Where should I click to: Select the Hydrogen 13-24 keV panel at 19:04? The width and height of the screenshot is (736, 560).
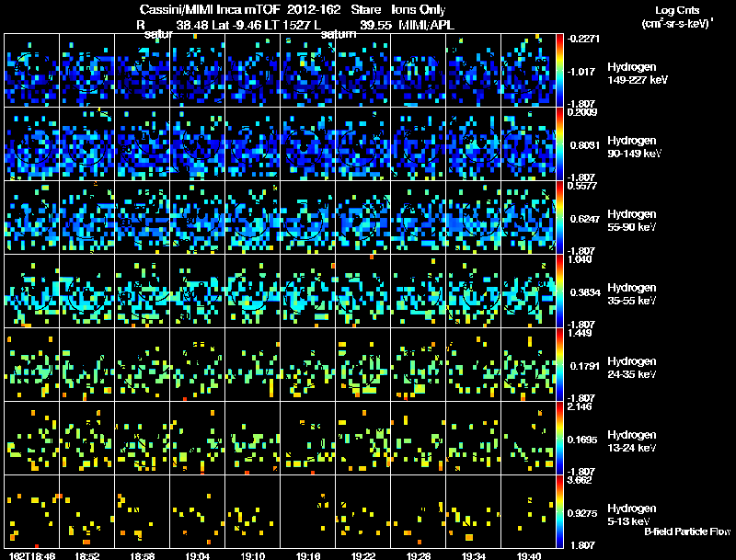pos(198,439)
